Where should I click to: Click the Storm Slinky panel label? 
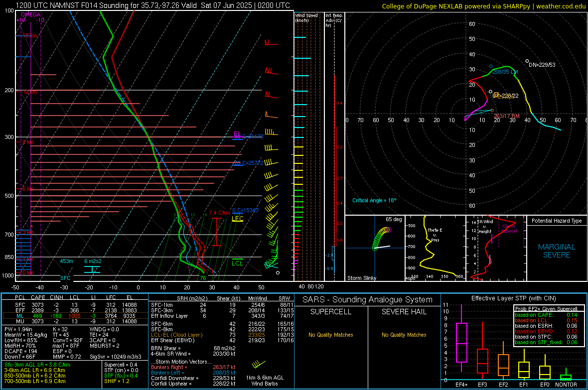click(361, 278)
